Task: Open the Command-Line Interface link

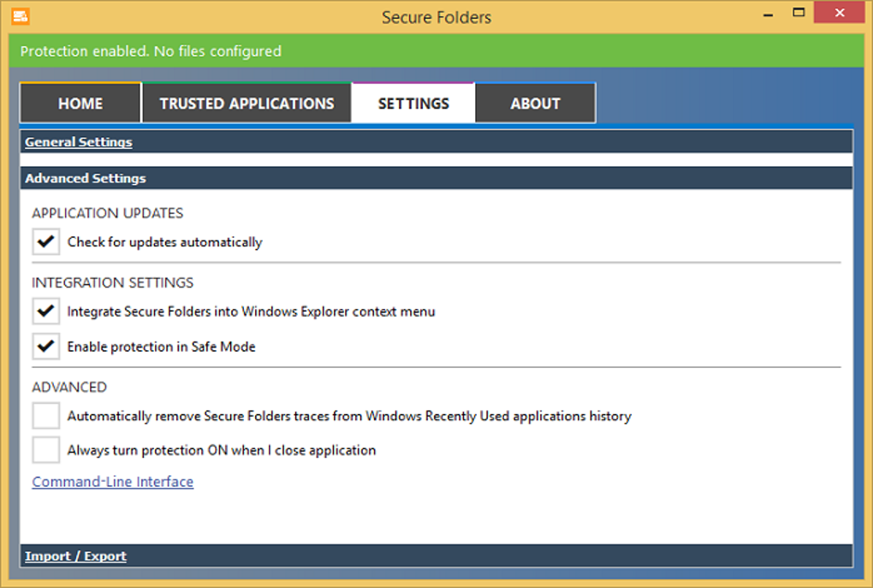Action: [x=113, y=482]
